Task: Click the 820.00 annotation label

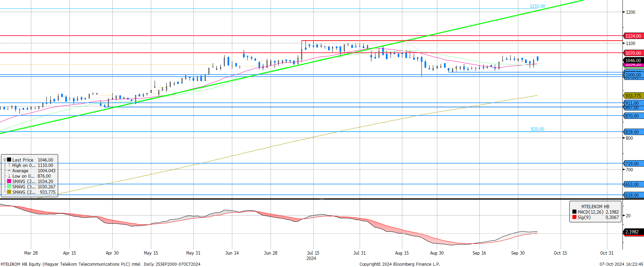Action: [537, 129]
